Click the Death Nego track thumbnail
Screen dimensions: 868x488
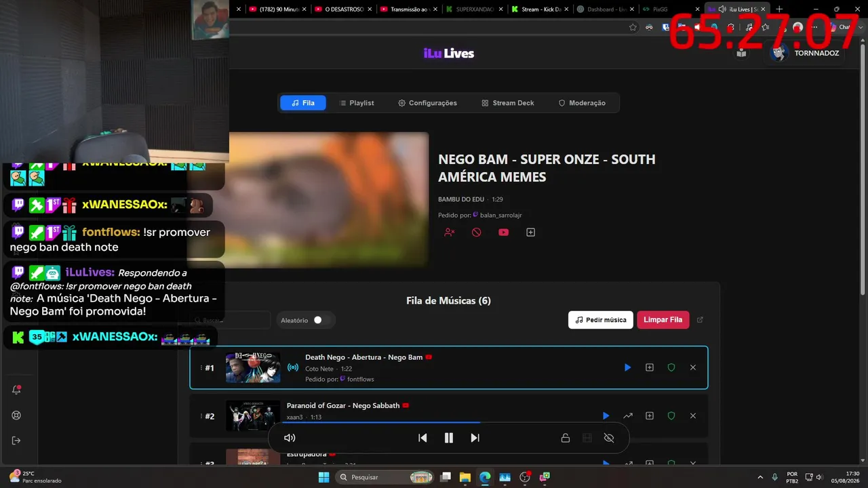click(253, 367)
